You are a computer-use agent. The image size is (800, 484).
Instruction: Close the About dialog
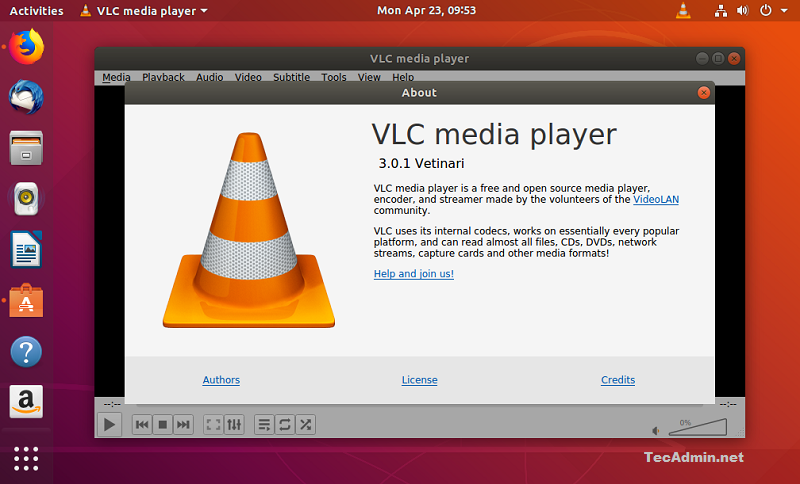tap(704, 93)
